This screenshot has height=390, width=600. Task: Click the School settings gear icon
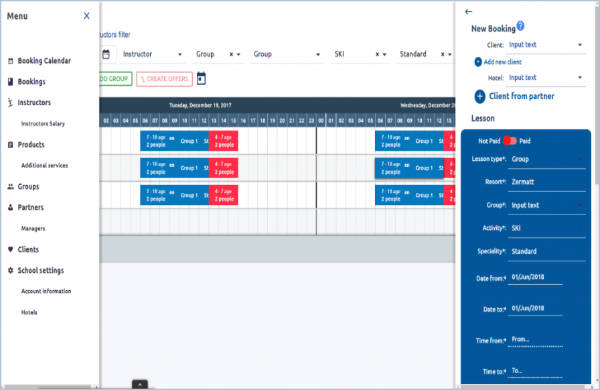click(10, 270)
